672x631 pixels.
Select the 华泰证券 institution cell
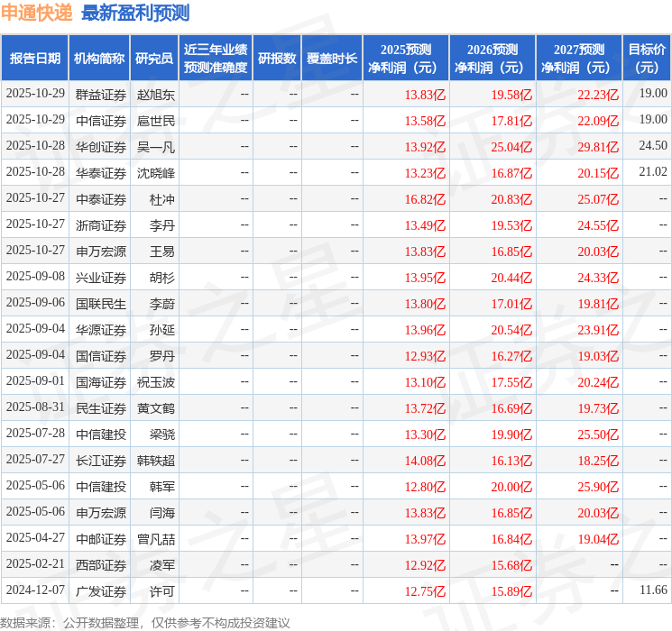(100, 172)
